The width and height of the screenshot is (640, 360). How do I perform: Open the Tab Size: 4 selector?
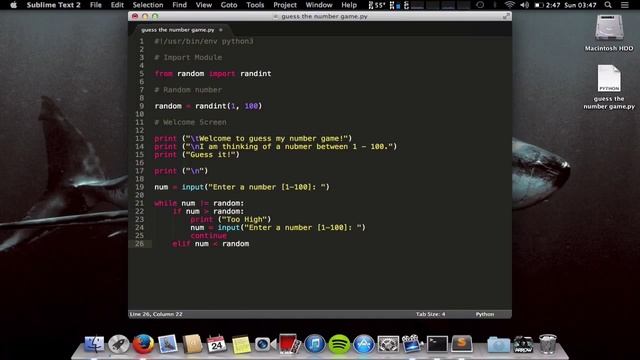coord(431,314)
